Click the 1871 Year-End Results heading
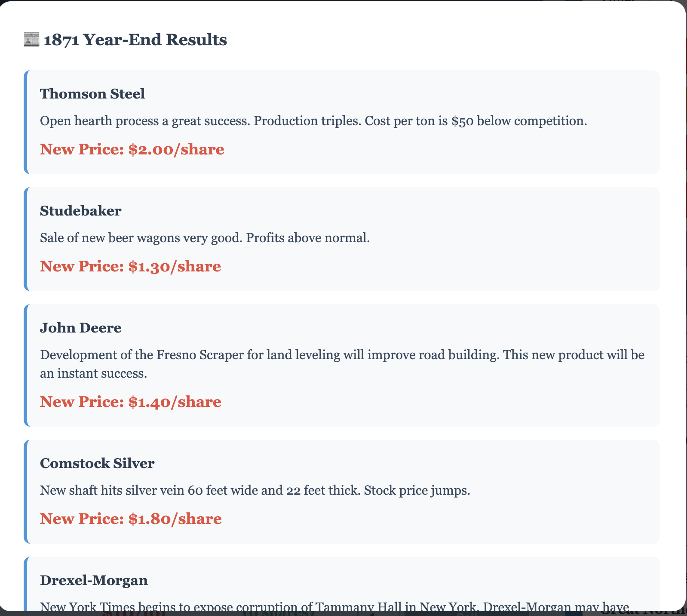Screen dimensions: 687x616 pos(135,40)
